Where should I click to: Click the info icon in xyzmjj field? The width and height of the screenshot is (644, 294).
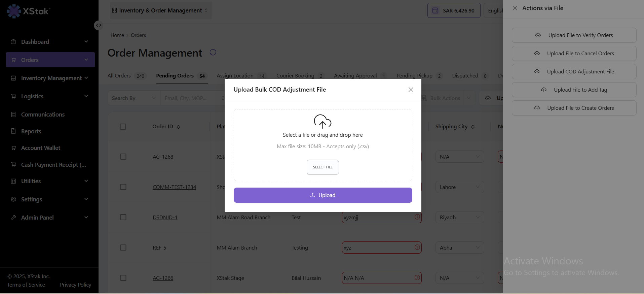417,217
